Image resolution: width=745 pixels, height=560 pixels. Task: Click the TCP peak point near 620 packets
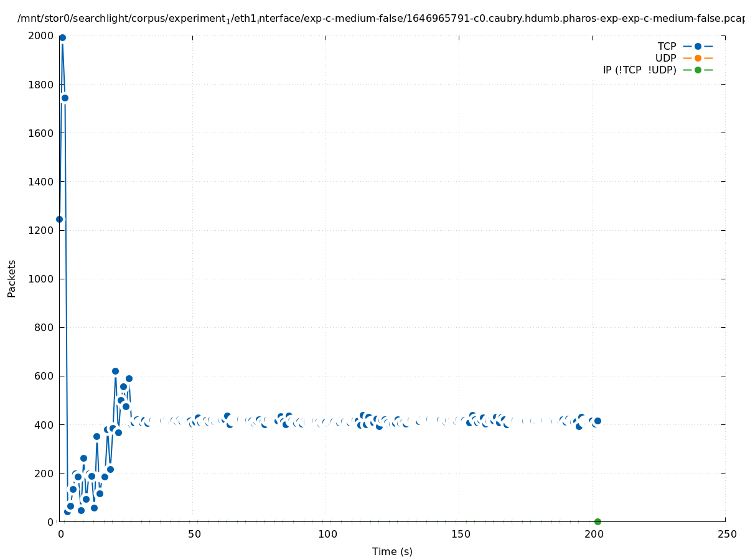(115, 371)
